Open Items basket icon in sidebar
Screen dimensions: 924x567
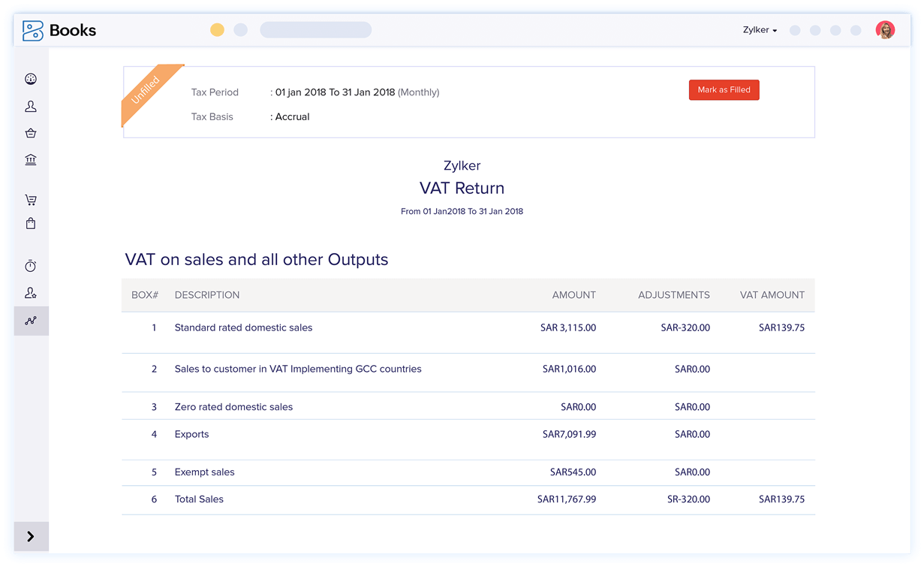(x=31, y=133)
